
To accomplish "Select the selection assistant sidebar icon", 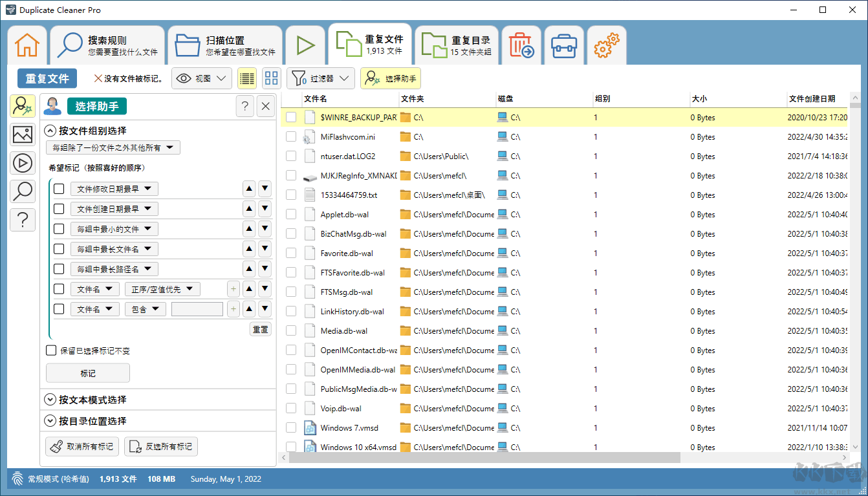I will coord(23,106).
